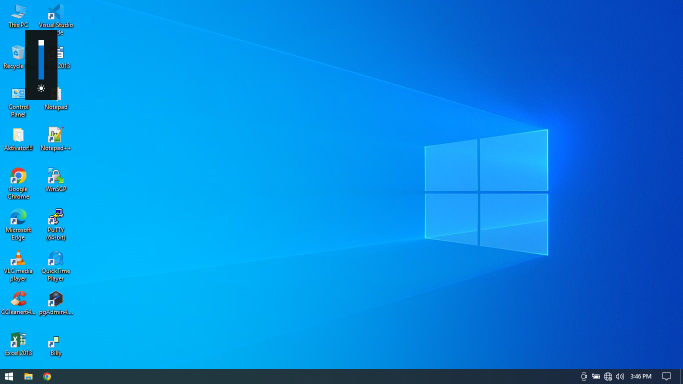Select the Notepad++ desktop shortcut
Screen dimensions: 683x384
[x=55, y=139]
